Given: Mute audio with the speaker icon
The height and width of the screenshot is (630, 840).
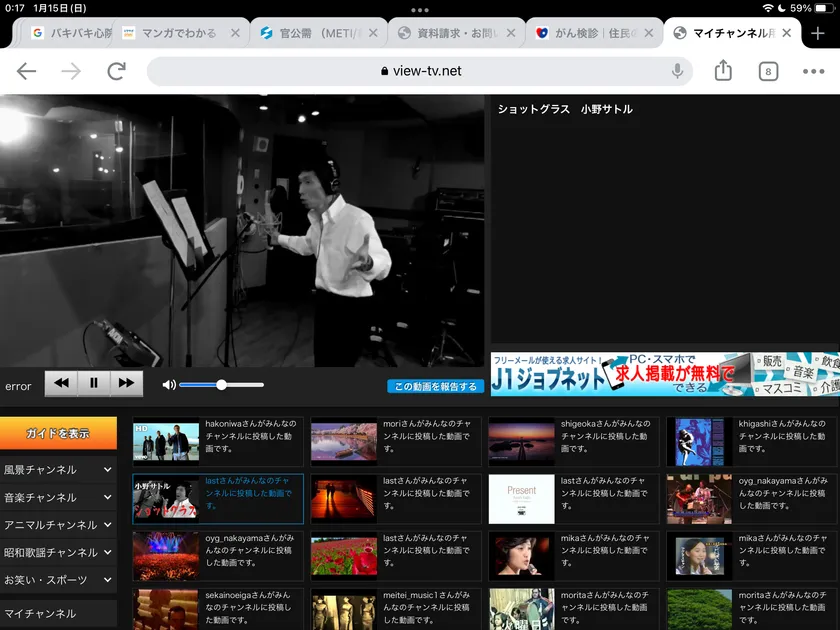Looking at the screenshot, I should click(x=169, y=385).
